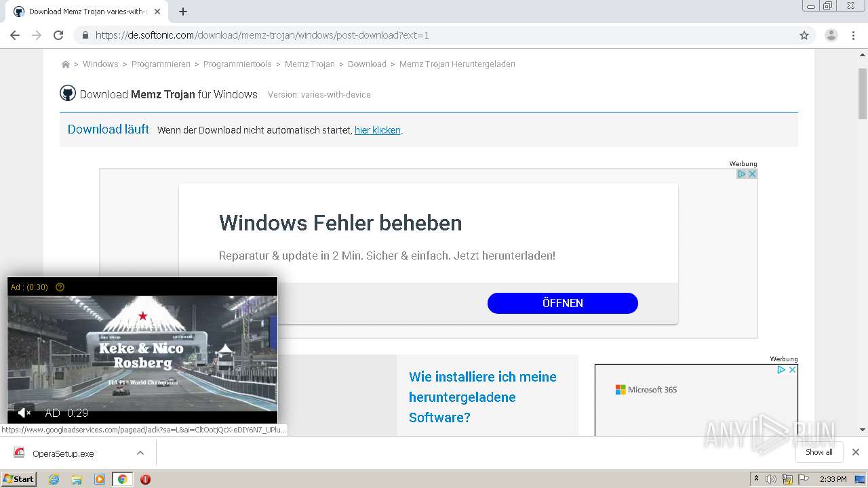868x488 pixels.
Task: Open the Programmieren breadcrumb link
Action: point(161,64)
